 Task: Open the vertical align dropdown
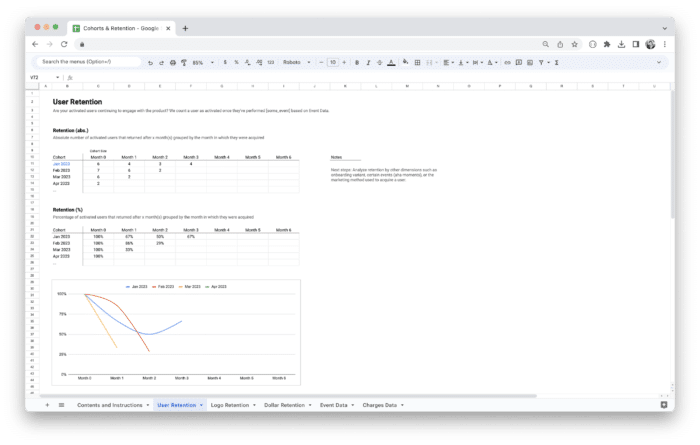(x=463, y=62)
